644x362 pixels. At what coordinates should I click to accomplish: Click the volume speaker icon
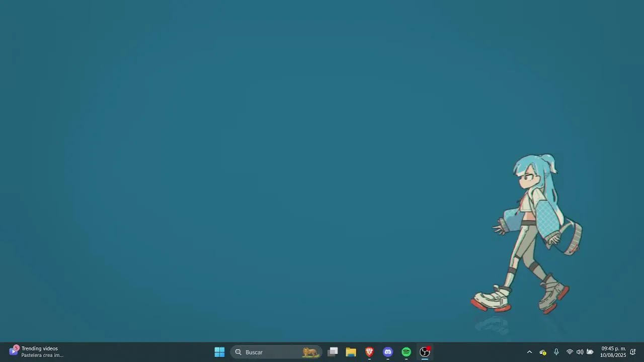point(580,352)
